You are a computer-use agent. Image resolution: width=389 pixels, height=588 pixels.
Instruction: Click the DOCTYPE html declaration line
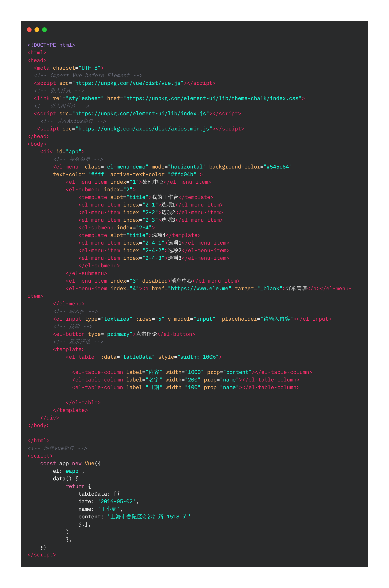coord(51,45)
